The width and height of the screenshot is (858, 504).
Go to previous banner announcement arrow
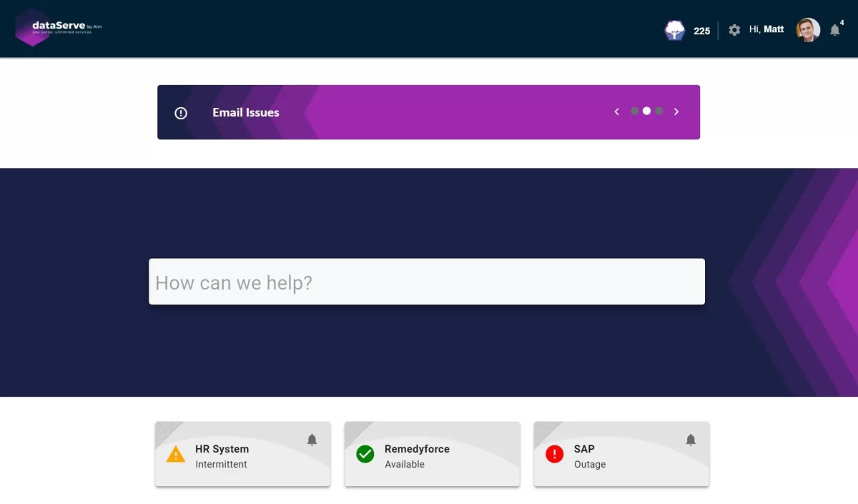tap(617, 112)
